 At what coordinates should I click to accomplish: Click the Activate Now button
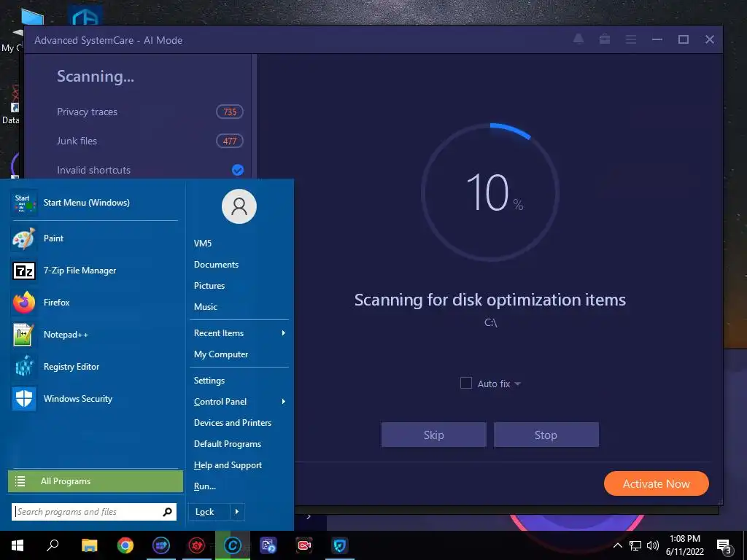pyautogui.click(x=656, y=484)
